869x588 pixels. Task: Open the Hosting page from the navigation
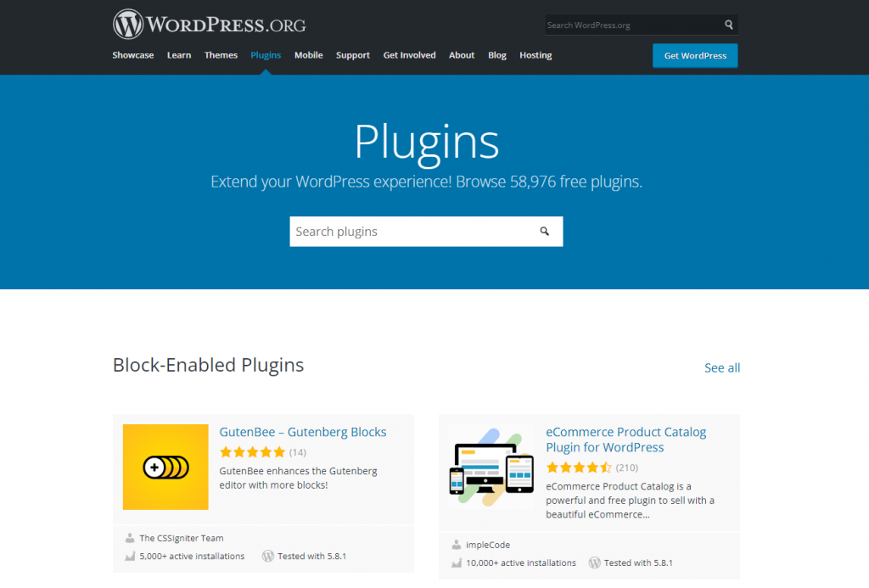(x=535, y=55)
